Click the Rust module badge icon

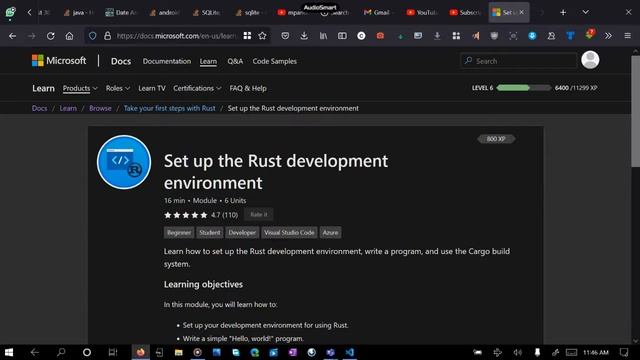pyautogui.click(x=124, y=162)
